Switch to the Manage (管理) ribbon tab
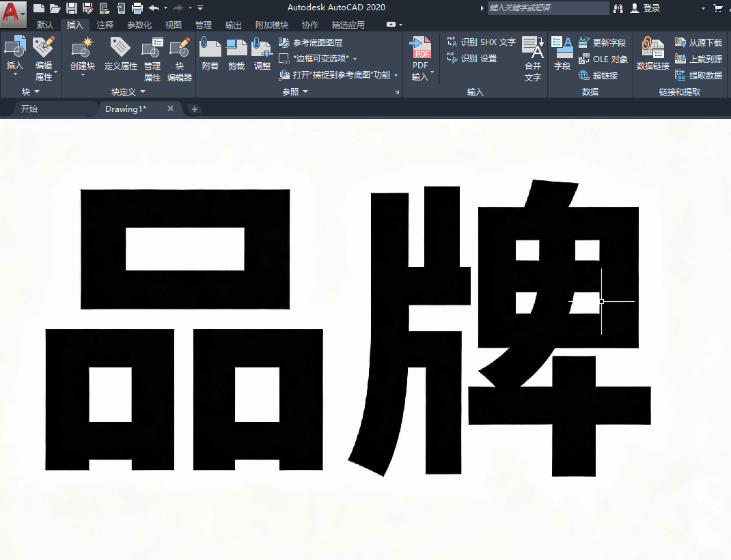 [x=204, y=25]
